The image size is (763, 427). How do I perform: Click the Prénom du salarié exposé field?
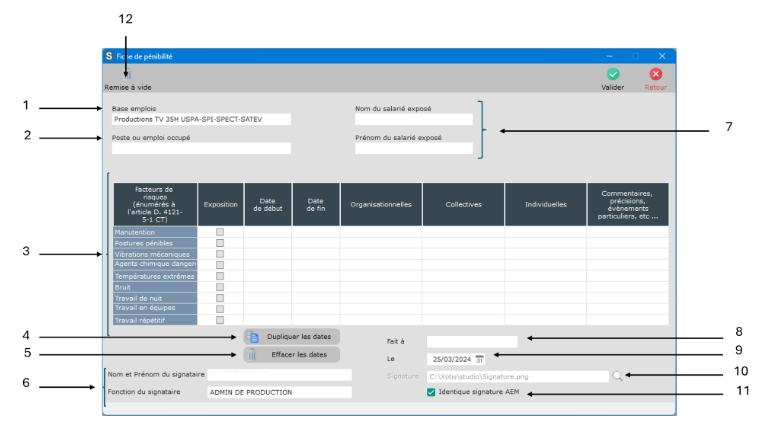[413, 149]
